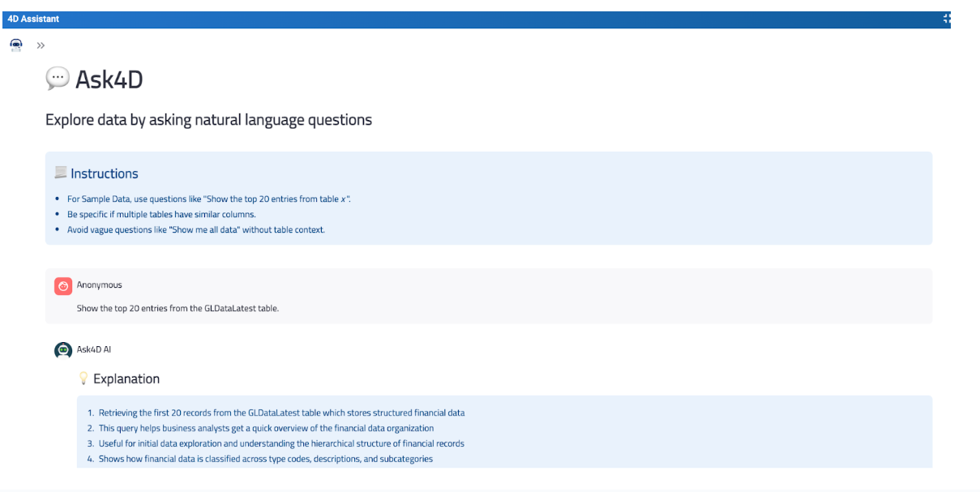This screenshot has height=492, width=980.
Task: Click the vague questions warning bullet
Action: point(197,229)
